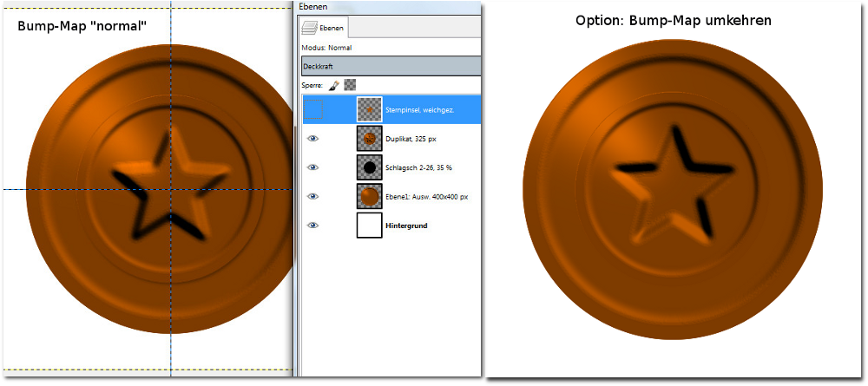The height and width of the screenshot is (386, 868).
Task: Select the Sternpinsel, weichgez. layer name
Action: tap(419, 110)
